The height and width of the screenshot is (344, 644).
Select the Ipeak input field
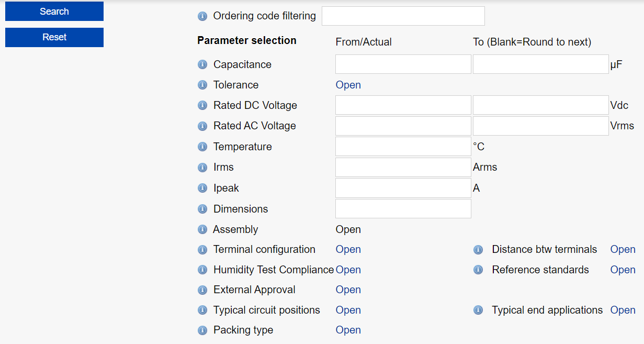click(x=403, y=188)
